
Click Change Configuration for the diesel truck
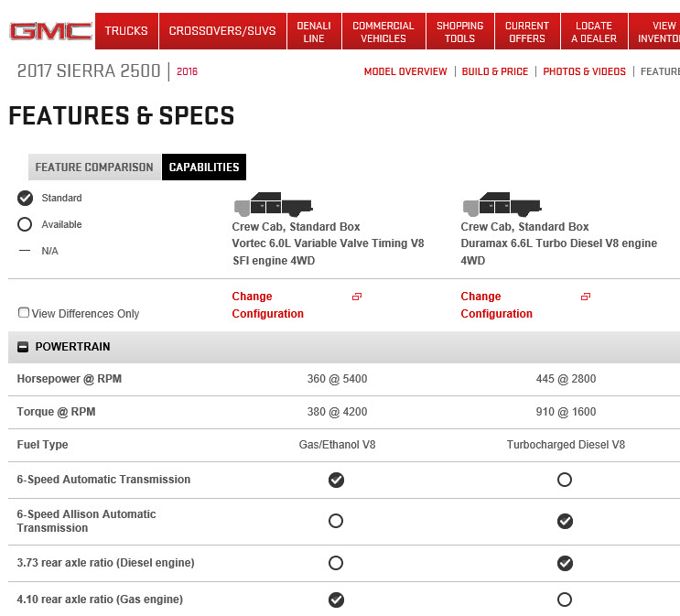[497, 305]
